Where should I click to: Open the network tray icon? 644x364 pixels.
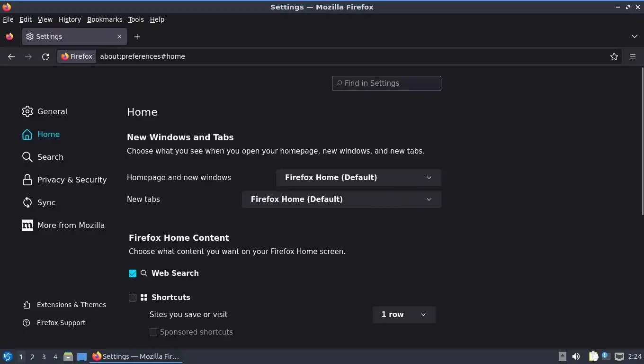[x=619, y=356]
